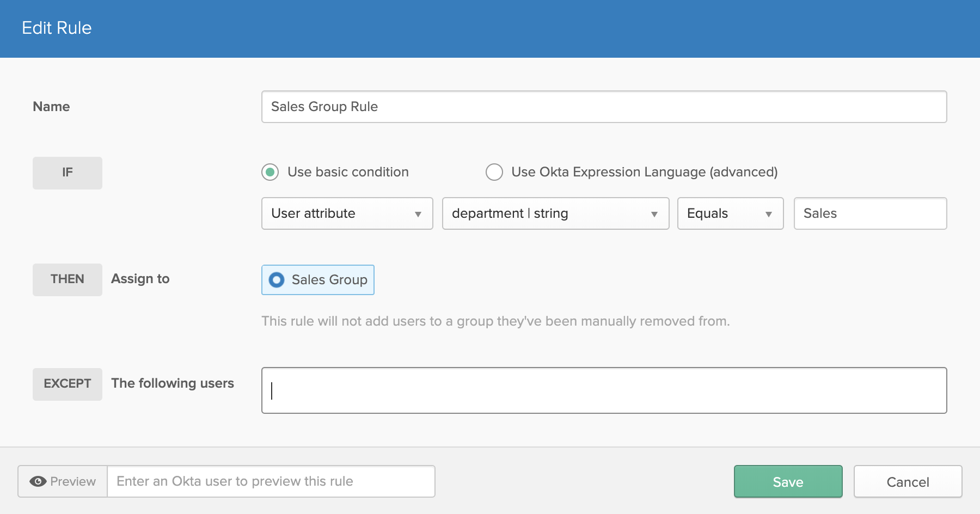Click the excepted users input box
Image resolution: width=980 pixels, height=514 pixels.
click(x=604, y=390)
